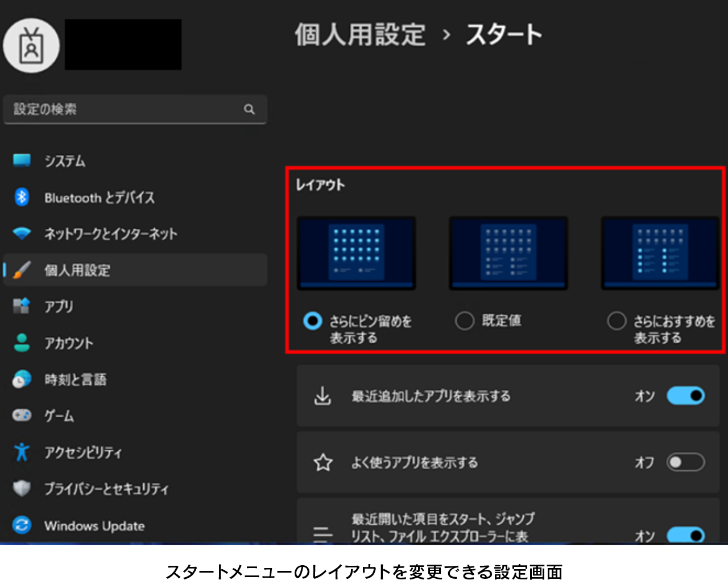Click the Time and language globe icon
This screenshot has width=728, height=580.
click(x=22, y=379)
